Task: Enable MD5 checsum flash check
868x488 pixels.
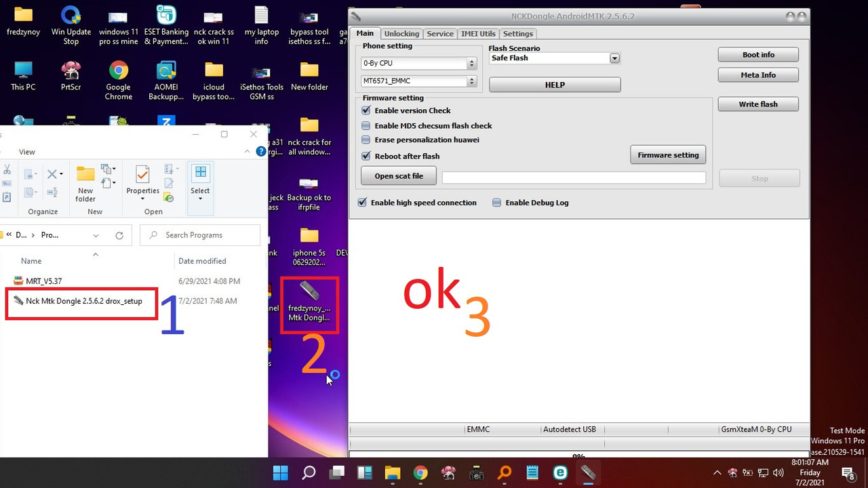Action: [366, 125]
